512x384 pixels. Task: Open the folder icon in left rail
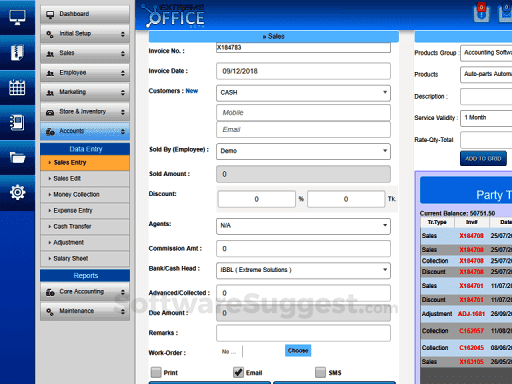click(17, 157)
